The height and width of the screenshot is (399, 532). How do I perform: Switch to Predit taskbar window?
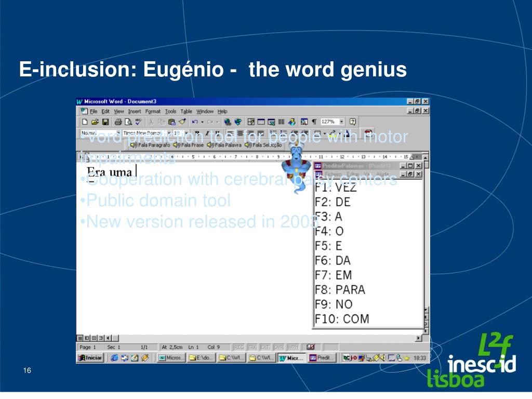[322, 358]
